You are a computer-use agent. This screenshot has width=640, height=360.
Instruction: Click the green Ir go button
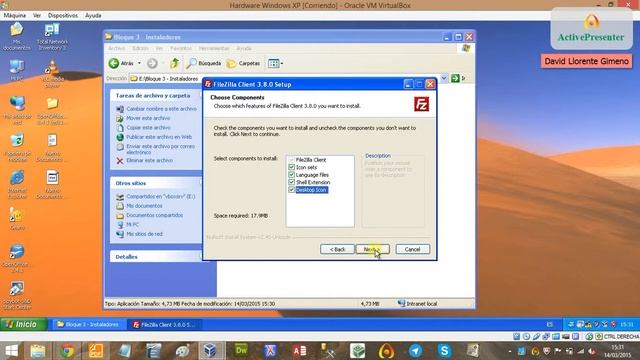(458, 78)
